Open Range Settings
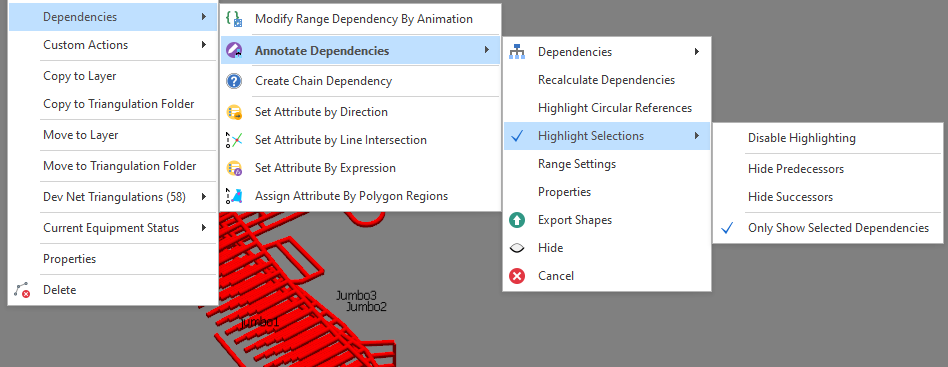The image size is (948, 367). click(x=606, y=164)
